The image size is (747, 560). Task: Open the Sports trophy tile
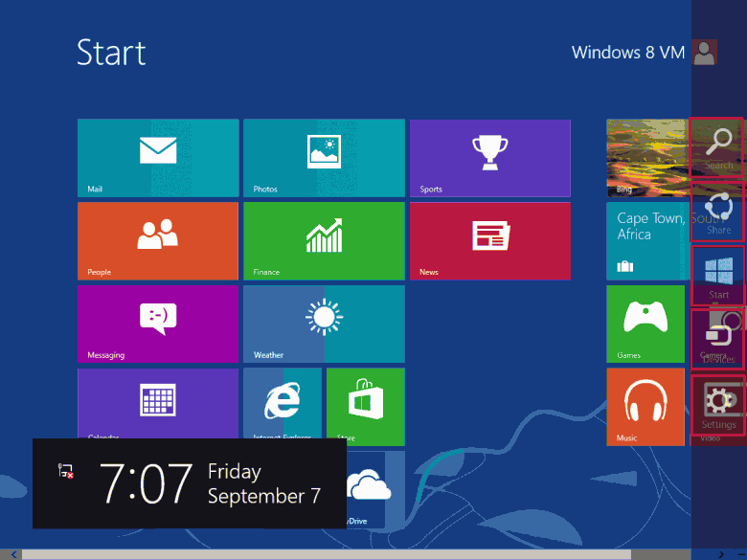coord(490,158)
